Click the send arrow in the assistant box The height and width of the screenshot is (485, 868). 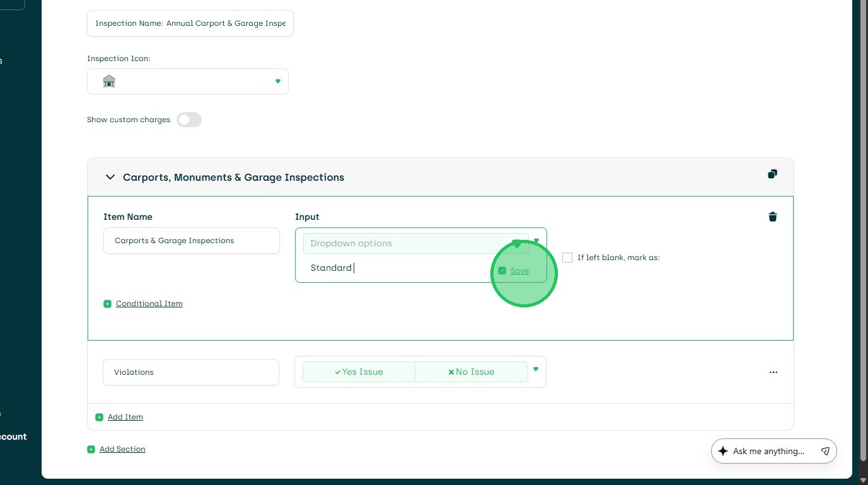pyautogui.click(x=825, y=451)
